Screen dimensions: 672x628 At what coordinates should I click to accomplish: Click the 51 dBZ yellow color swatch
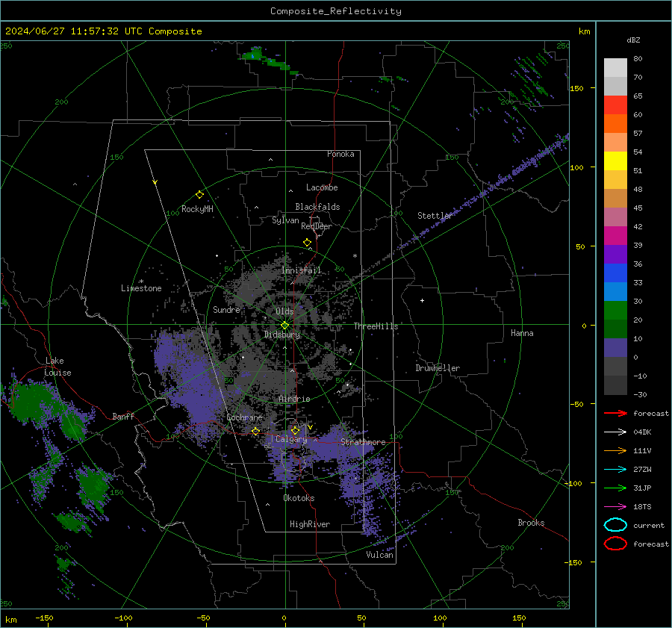point(615,161)
